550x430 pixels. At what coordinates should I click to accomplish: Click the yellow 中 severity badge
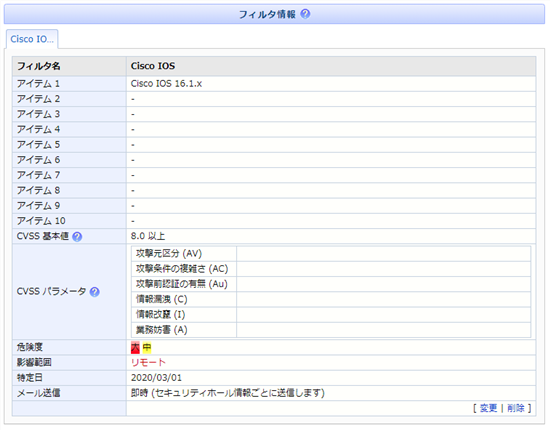147,348
